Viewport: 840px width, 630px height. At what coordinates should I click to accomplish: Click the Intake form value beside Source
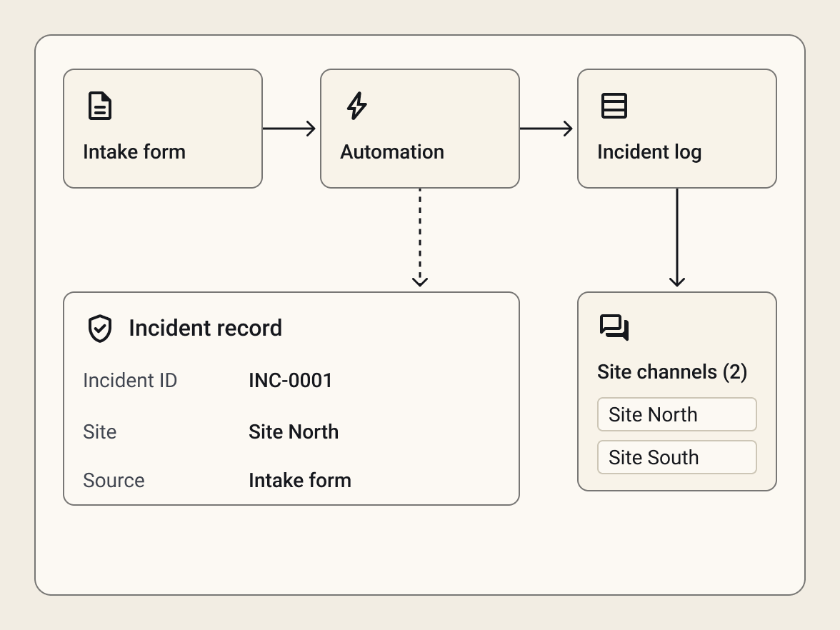[x=300, y=481]
